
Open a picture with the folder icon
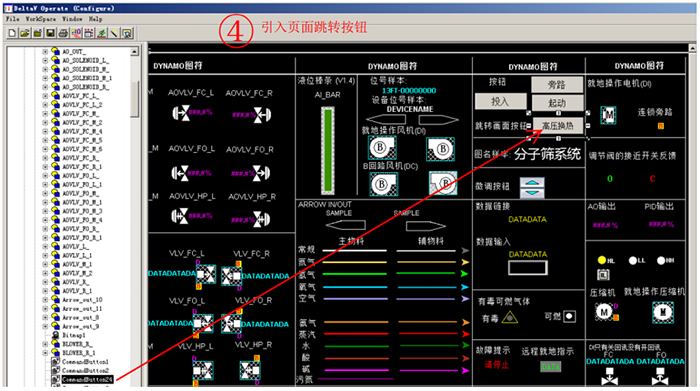(25, 33)
